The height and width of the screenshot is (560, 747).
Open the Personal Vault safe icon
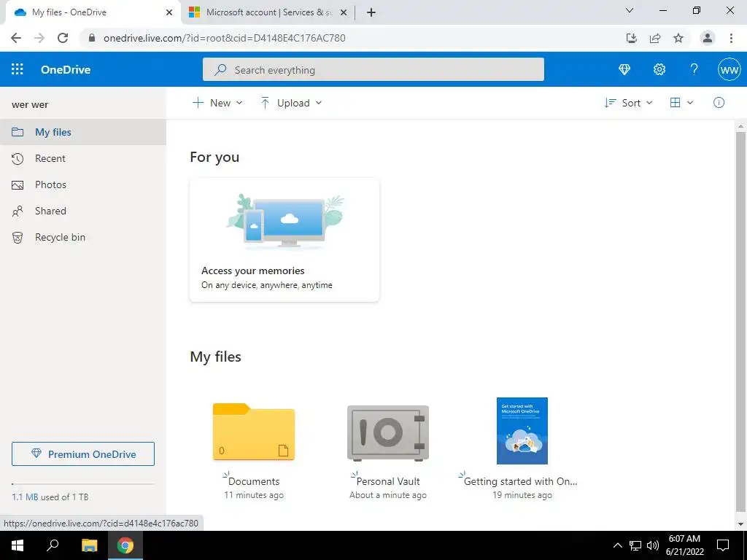click(x=388, y=433)
